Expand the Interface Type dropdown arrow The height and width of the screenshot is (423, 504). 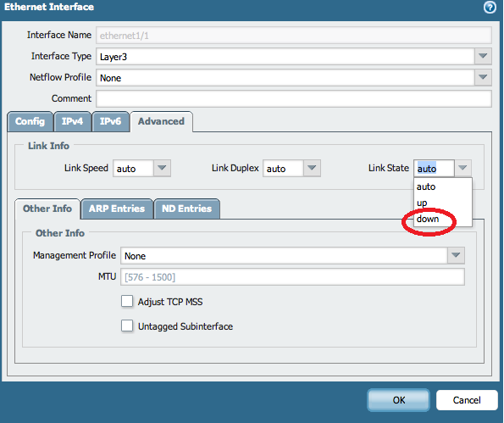tap(483, 56)
